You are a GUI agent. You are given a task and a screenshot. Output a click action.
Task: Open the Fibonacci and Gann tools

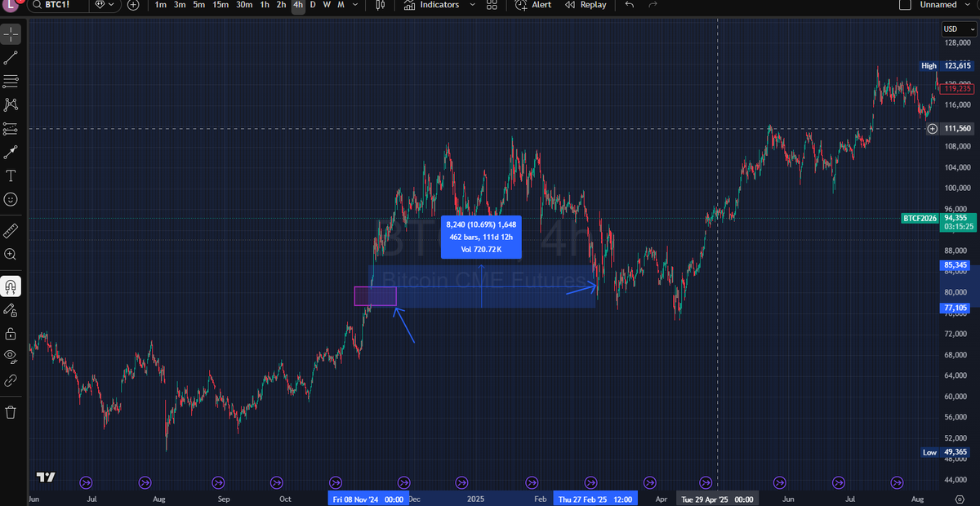(x=11, y=81)
